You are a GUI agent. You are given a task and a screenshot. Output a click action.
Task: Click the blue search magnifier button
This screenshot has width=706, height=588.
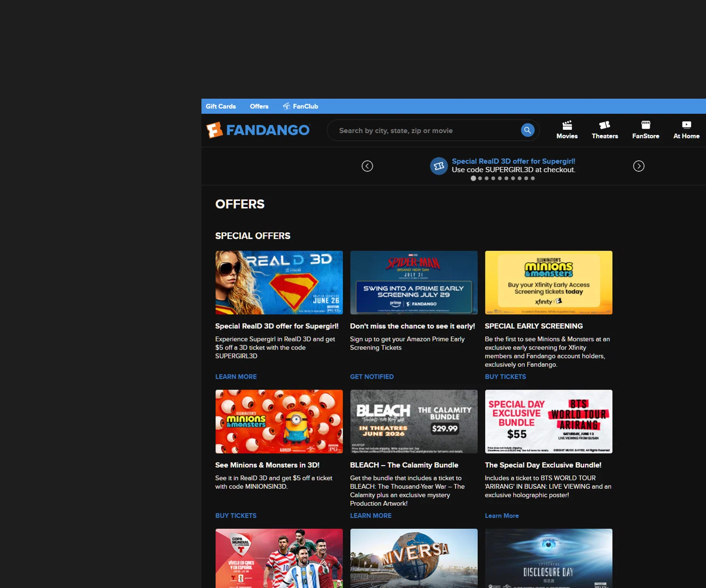click(528, 130)
